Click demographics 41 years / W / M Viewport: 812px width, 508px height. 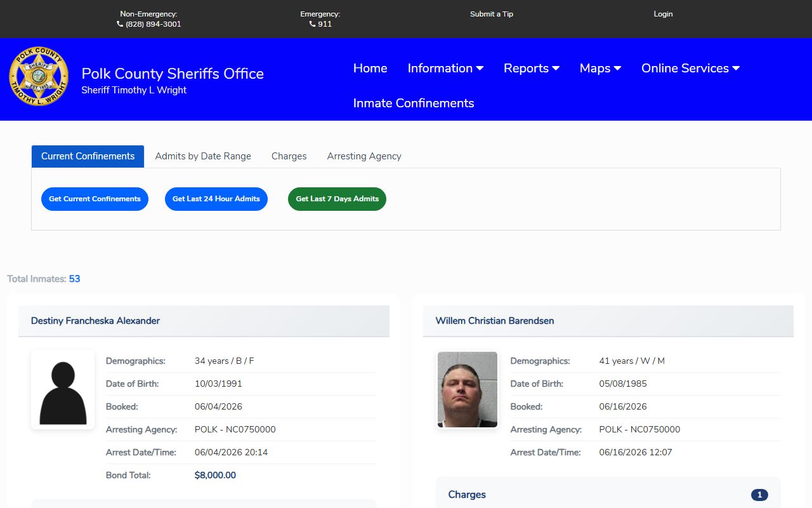[x=632, y=361]
